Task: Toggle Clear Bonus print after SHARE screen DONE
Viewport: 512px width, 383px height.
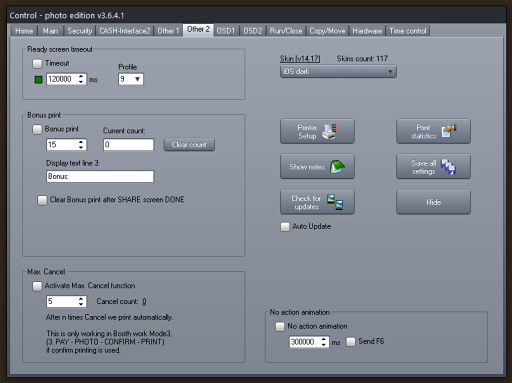Action: [x=42, y=200]
